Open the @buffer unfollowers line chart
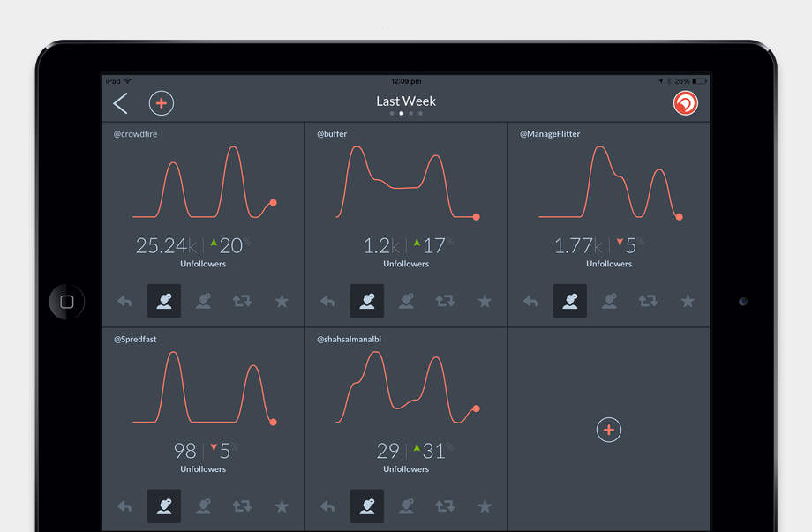The height and width of the screenshot is (532, 812). (408, 183)
